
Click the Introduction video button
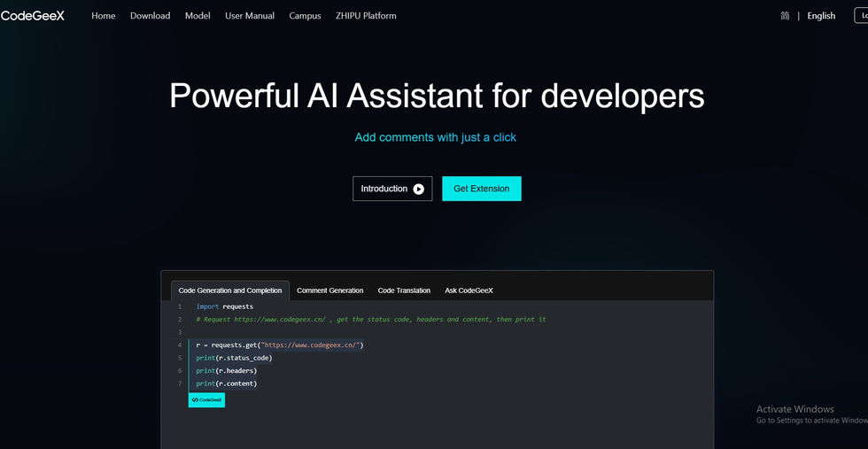pyautogui.click(x=392, y=189)
